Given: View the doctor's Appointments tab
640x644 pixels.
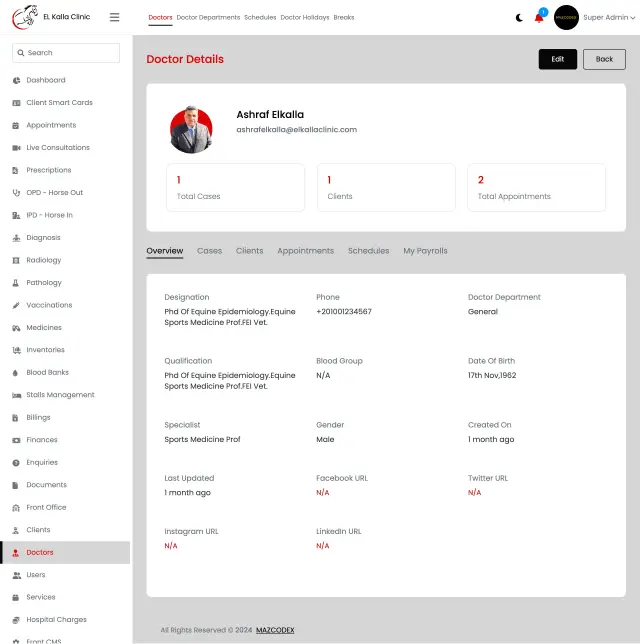Looking at the screenshot, I should point(306,251).
